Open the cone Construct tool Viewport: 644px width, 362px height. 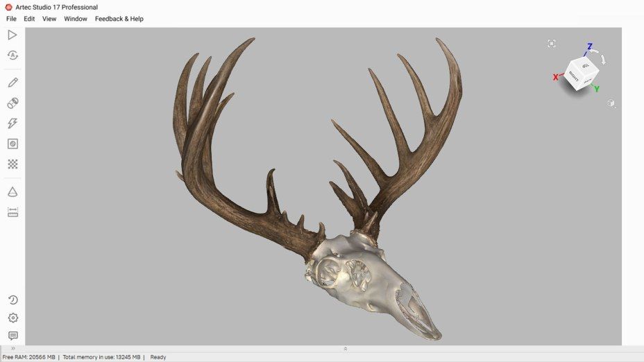pyautogui.click(x=12, y=192)
